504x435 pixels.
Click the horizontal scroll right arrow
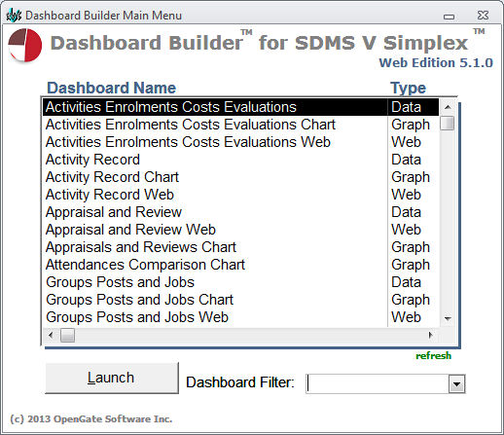coord(431,335)
